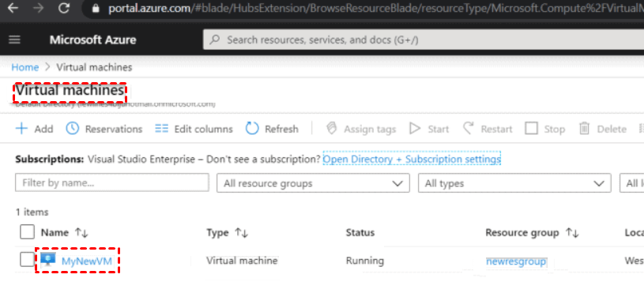Click the Virtual machine type cell
Image resolution: width=644 pixels, height=297 pixels.
pyautogui.click(x=242, y=261)
